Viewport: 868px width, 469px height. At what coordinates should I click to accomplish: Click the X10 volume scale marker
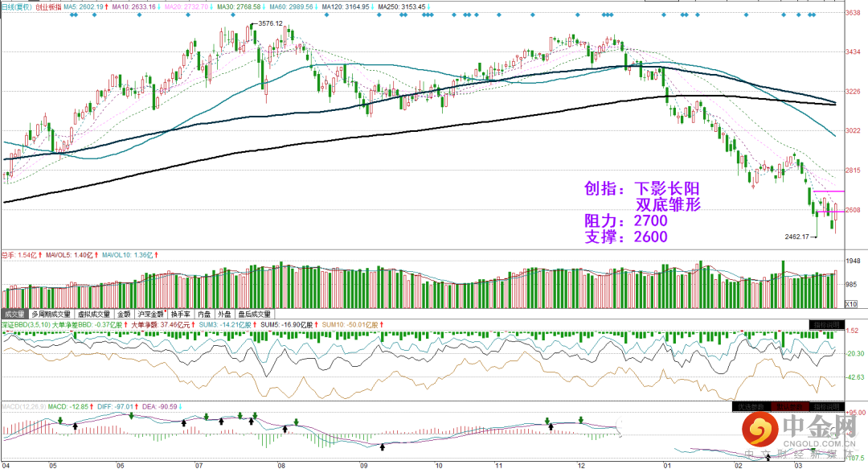[x=851, y=304]
